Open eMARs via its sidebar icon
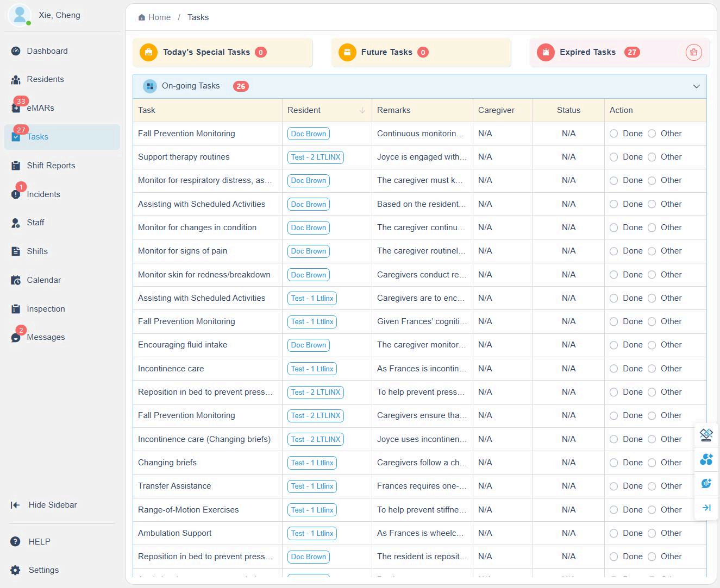The height and width of the screenshot is (588, 720). coord(16,108)
